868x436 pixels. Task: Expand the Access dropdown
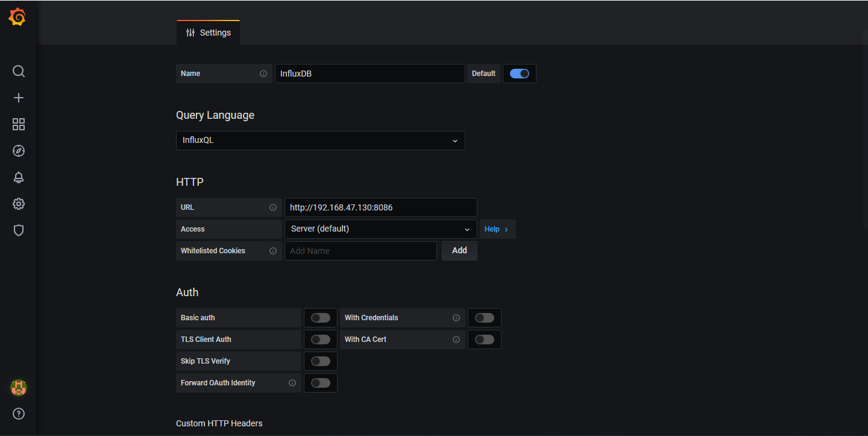(380, 229)
